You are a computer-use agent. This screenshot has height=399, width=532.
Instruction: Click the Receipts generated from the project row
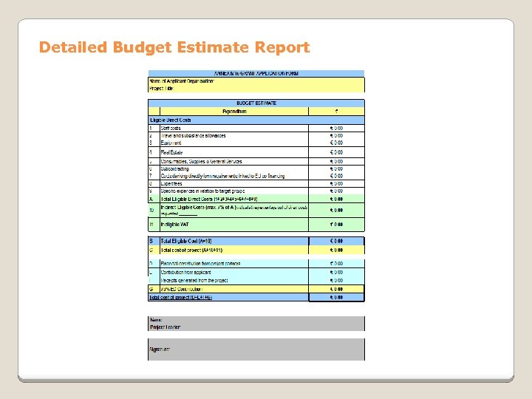(256, 281)
